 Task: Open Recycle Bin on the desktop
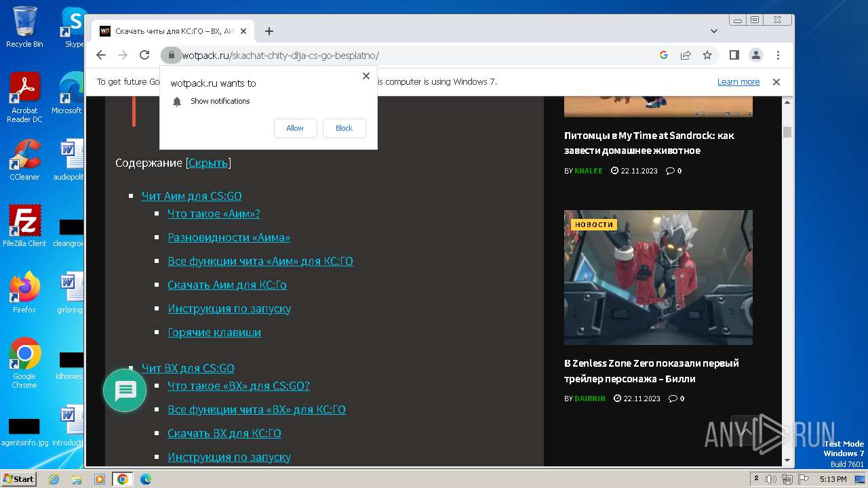(24, 27)
